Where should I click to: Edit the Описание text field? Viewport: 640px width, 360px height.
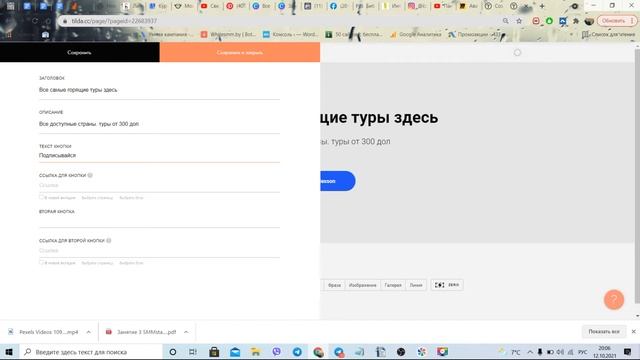tap(159, 124)
